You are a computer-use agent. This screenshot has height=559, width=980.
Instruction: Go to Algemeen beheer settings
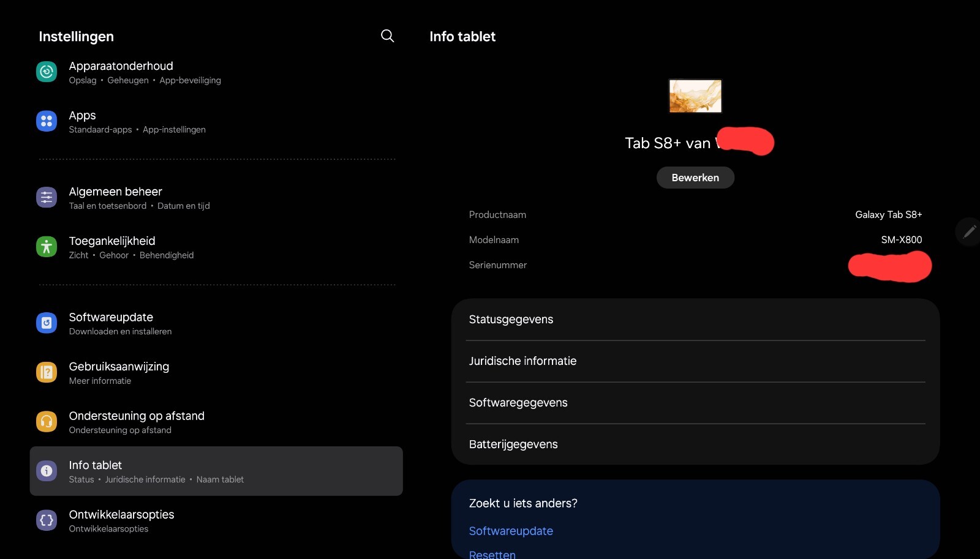coord(216,198)
